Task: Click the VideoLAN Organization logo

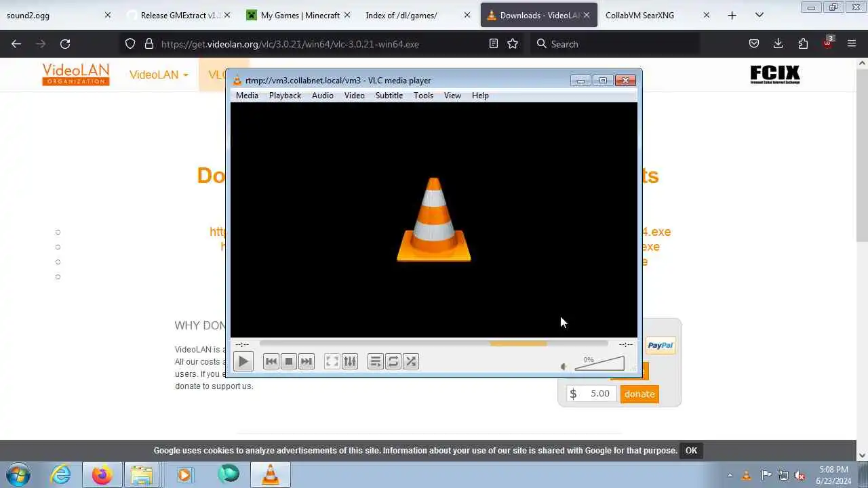Action: (x=76, y=75)
